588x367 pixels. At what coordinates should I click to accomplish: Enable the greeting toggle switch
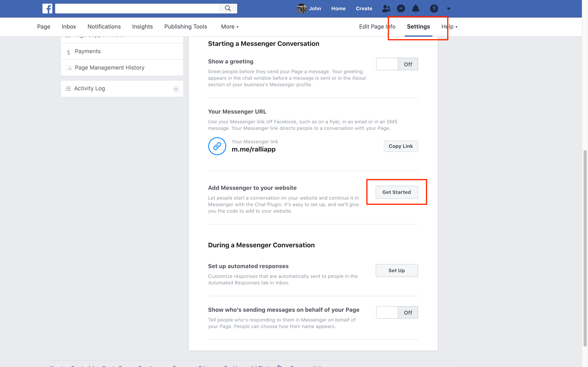(396, 64)
